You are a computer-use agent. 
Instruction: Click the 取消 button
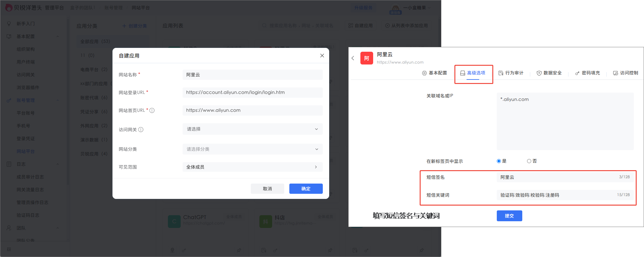267,189
